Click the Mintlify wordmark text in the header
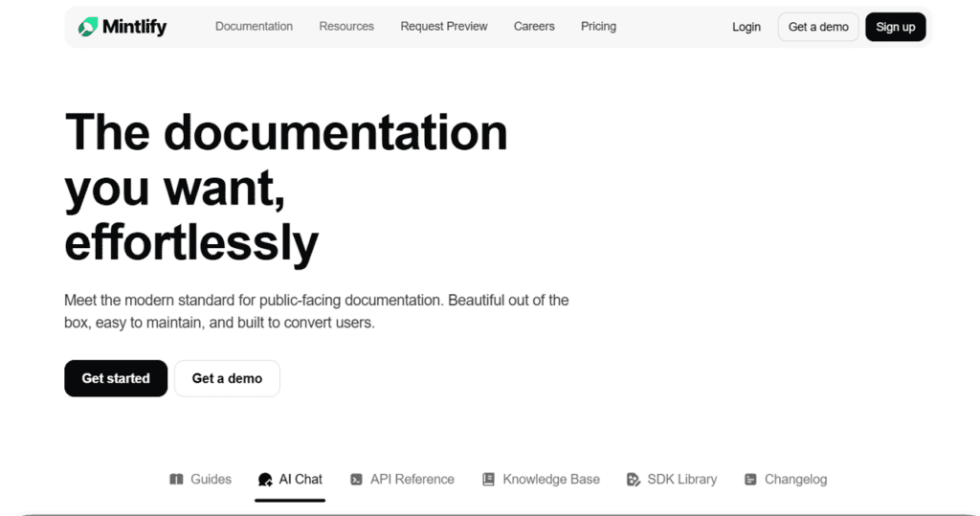 click(135, 27)
